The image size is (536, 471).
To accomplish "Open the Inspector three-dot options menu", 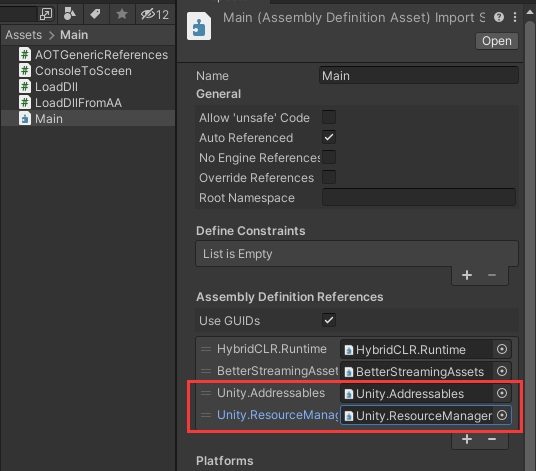I will 515,17.
